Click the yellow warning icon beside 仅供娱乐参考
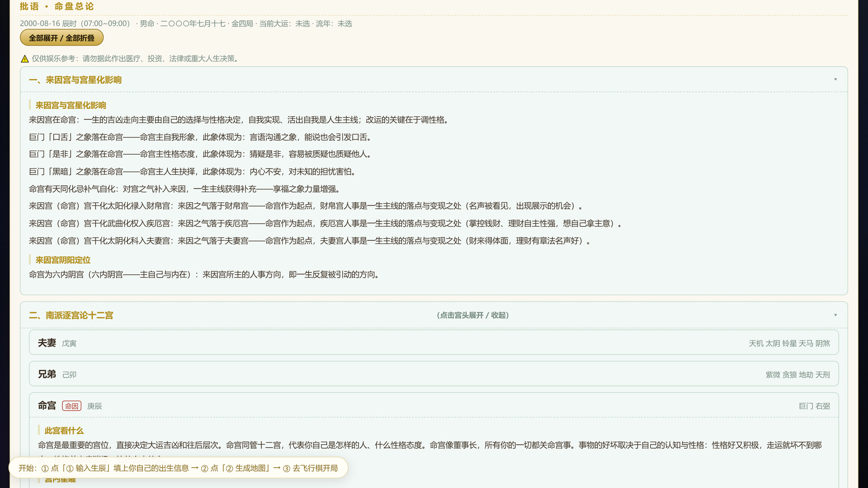The width and height of the screenshot is (868, 488). point(25,59)
